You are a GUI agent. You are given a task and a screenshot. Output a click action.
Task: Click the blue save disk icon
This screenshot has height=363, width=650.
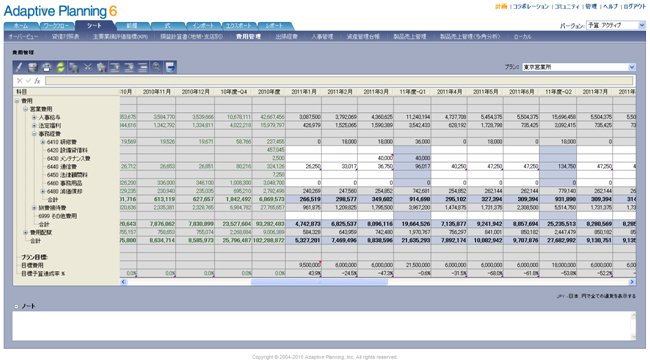pyautogui.click(x=170, y=67)
